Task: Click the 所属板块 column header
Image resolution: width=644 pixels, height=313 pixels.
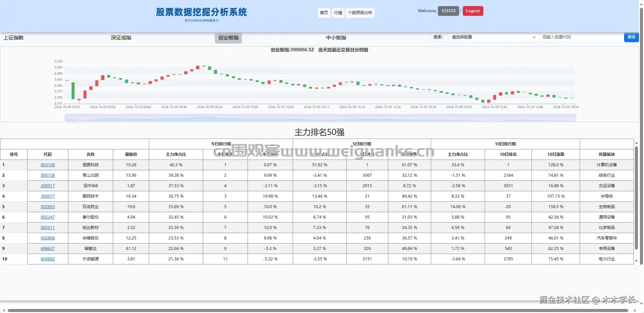Action: point(607,154)
